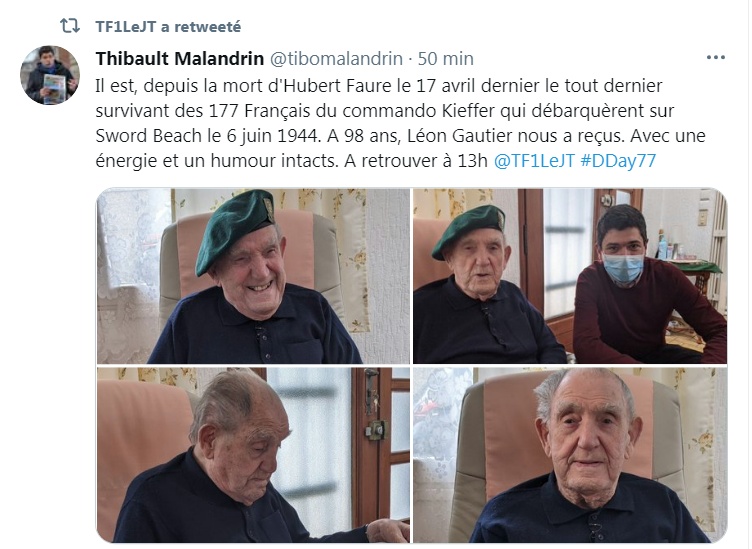
Task: Open photo with masked man in maroon sweater
Action: point(570,276)
